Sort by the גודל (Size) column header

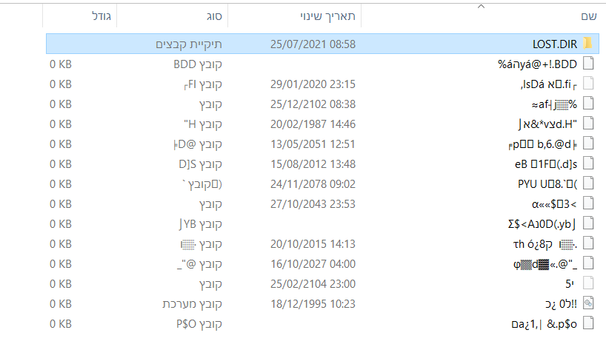100,16
